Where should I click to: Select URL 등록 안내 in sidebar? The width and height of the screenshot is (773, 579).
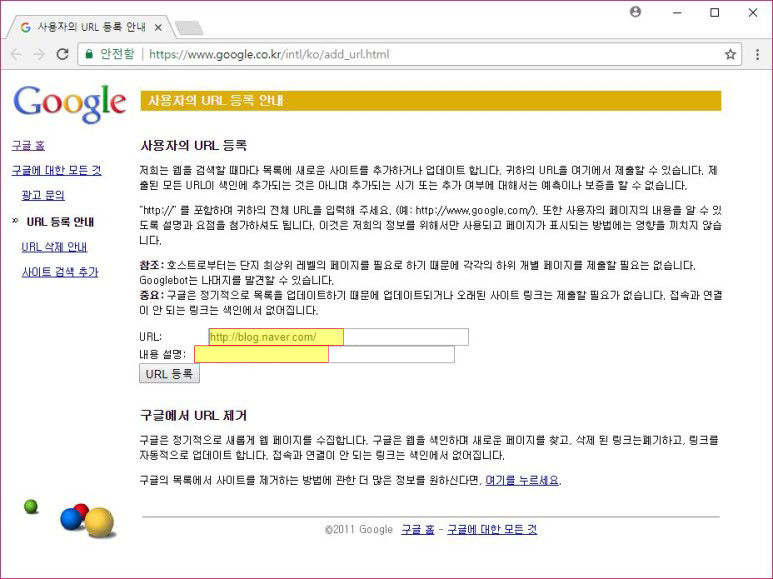click(60, 222)
